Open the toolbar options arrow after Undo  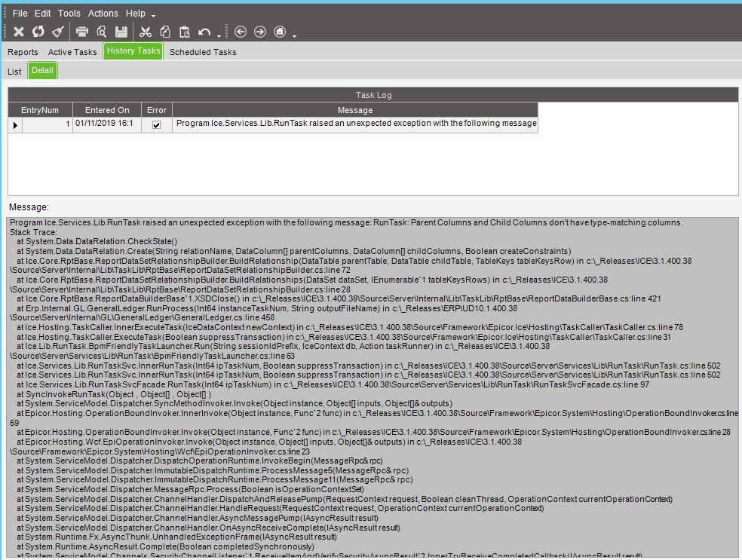[219, 36]
